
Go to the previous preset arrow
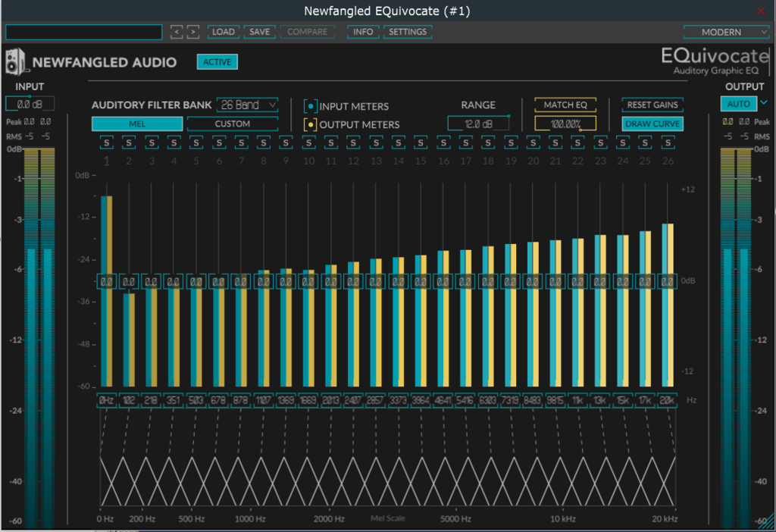click(x=176, y=32)
